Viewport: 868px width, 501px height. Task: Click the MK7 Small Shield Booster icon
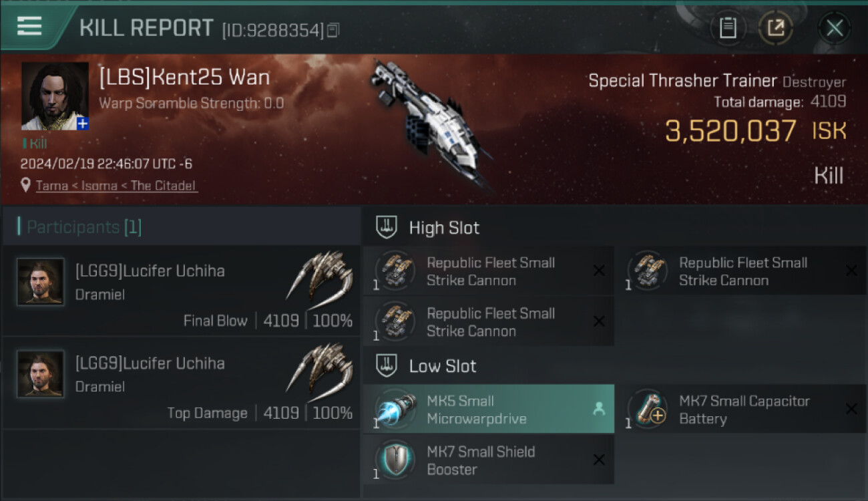(395, 460)
